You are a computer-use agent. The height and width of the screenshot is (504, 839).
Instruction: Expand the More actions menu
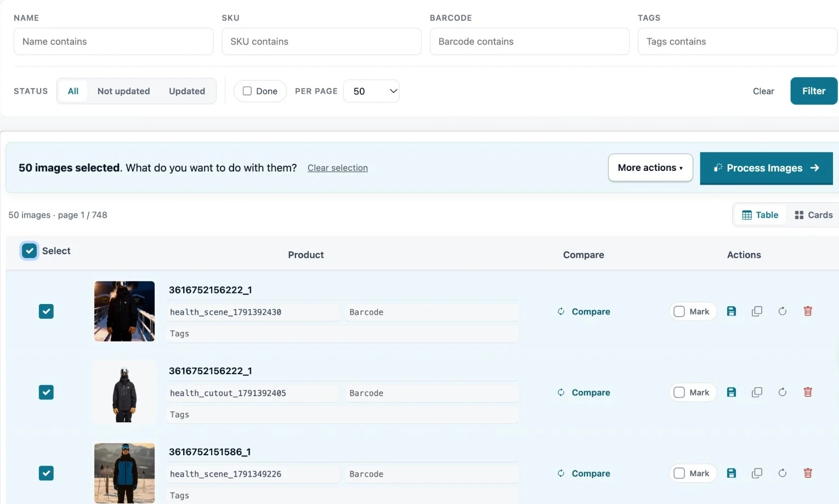click(x=650, y=168)
